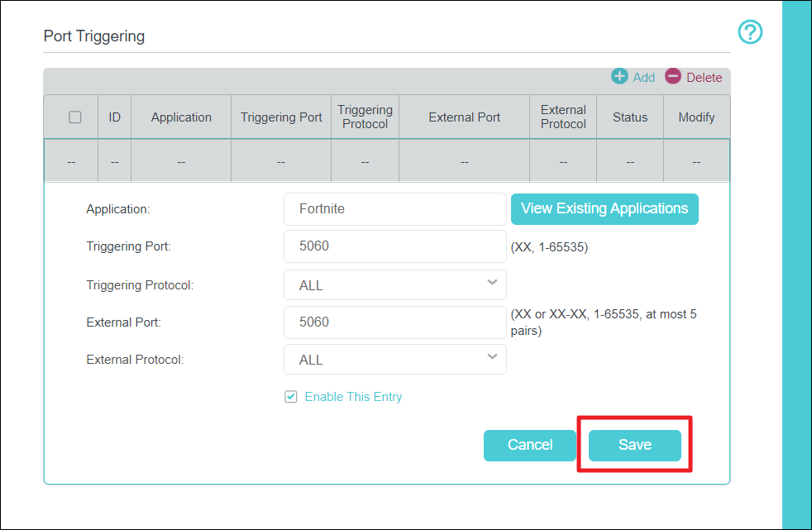Image resolution: width=812 pixels, height=530 pixels.
Task: Click the plus Add icon
Action: 619,77
